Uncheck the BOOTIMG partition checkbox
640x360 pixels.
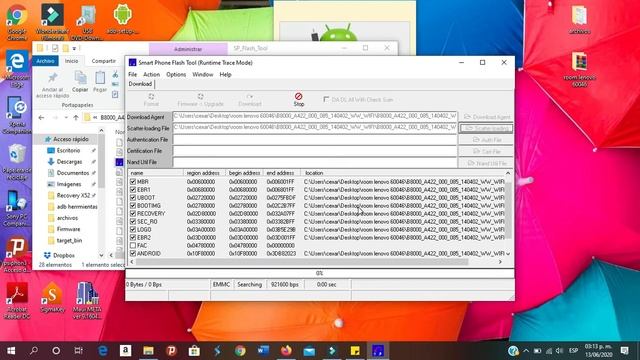pyautogui.click(x=133, y=205)
